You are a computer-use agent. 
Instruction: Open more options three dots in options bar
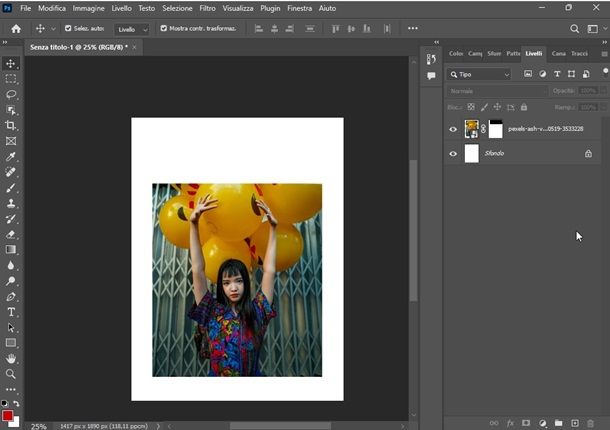coord(413,28)
